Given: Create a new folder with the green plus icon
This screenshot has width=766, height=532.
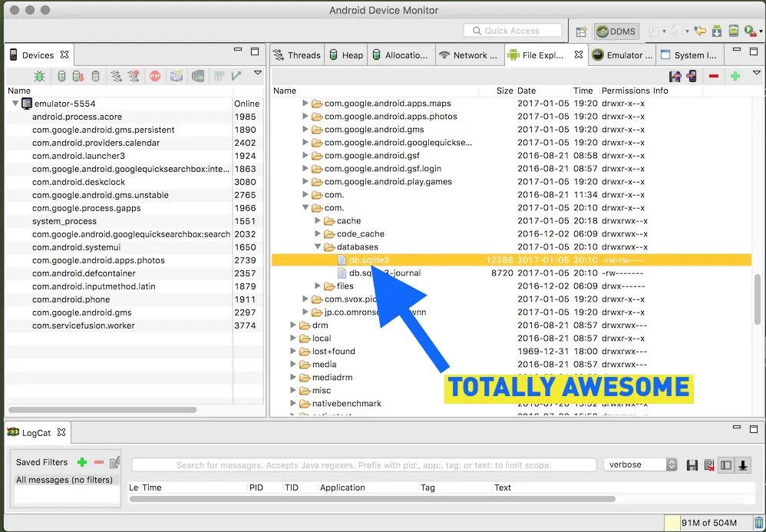Looking at the screenshot, I should coord(735,76).
